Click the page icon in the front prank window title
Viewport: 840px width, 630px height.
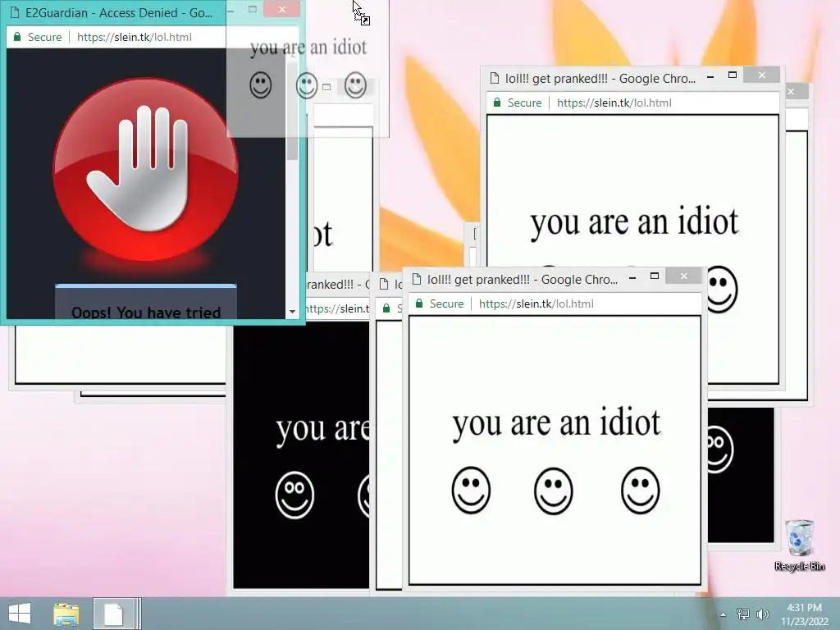(x=417, y=279)
